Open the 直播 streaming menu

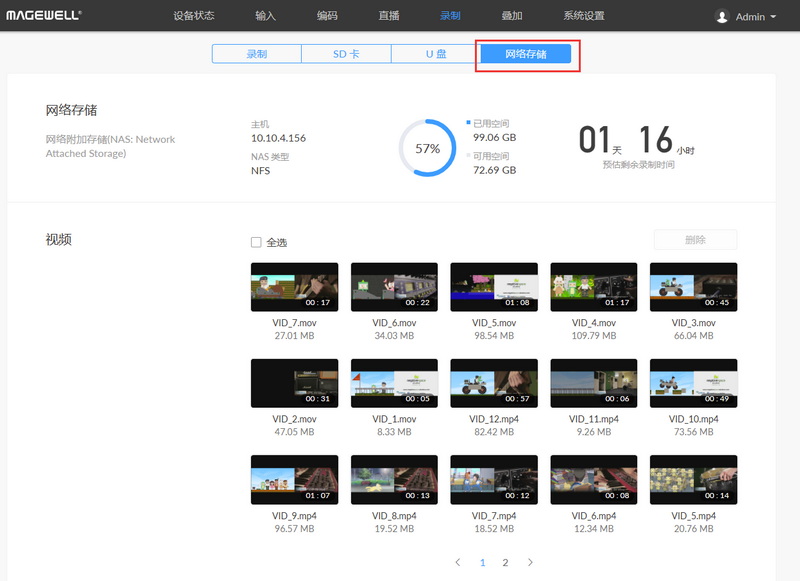(389, 16)
